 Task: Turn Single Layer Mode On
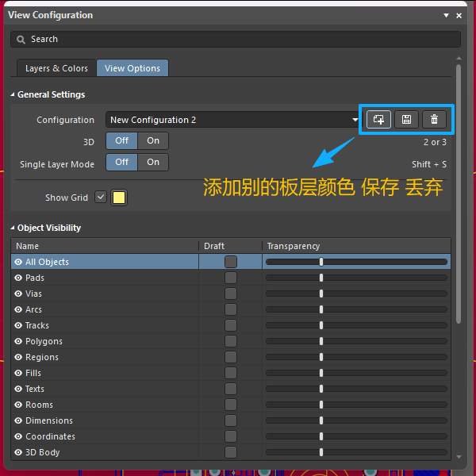[153, 162]
